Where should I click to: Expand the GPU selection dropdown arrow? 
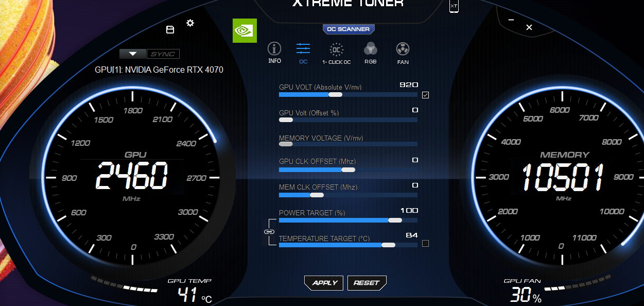tap(133, 54)
